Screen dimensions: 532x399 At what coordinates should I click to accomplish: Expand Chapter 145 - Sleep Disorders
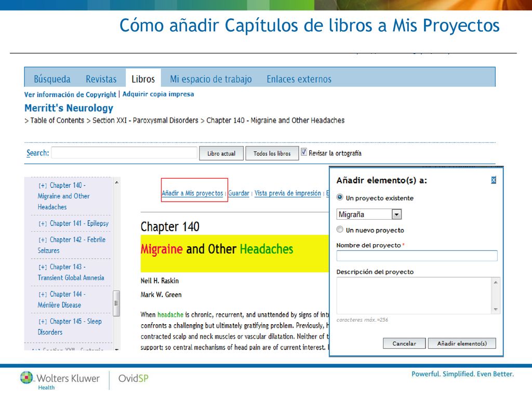pyautogui.click(x=43, y=321)
